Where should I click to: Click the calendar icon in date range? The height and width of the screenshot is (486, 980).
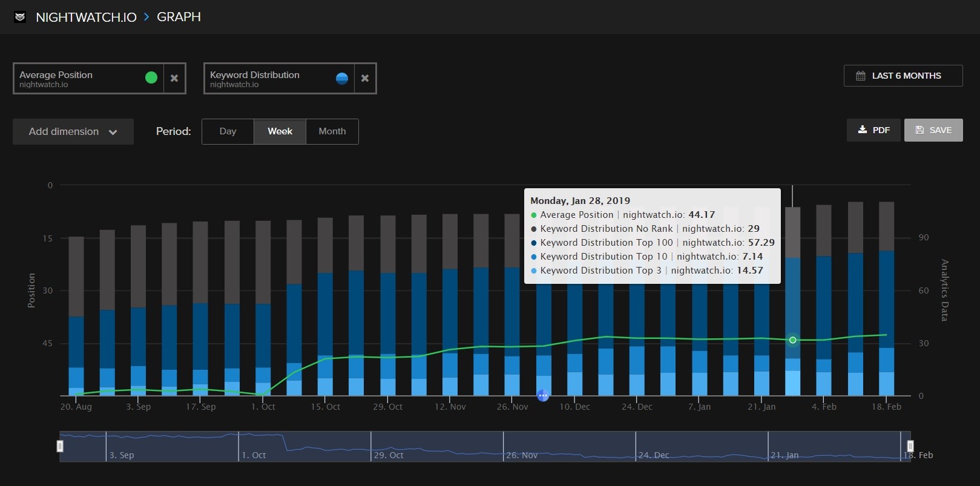[861, 76]
